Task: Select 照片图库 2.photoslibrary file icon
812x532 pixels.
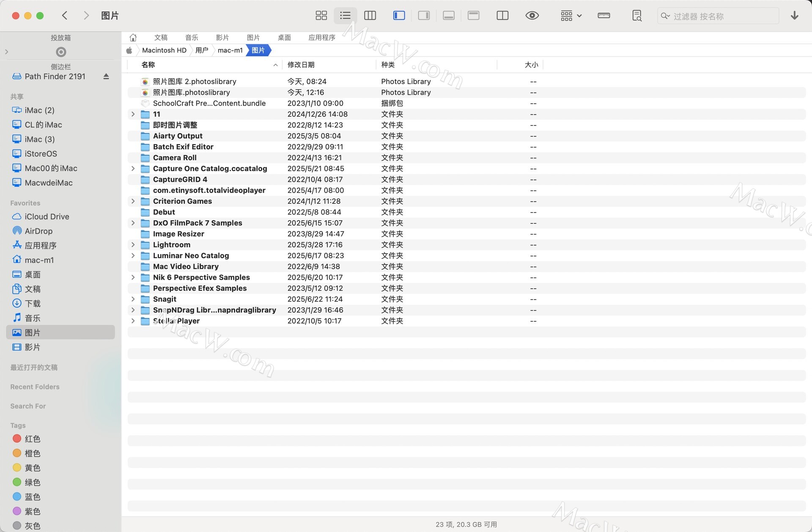Action: (x=145, y=82)
